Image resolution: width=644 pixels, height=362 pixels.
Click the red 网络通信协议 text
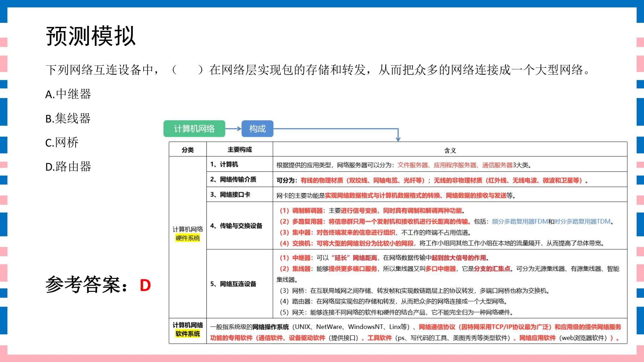pyautogui.click(x=437, y=327)
